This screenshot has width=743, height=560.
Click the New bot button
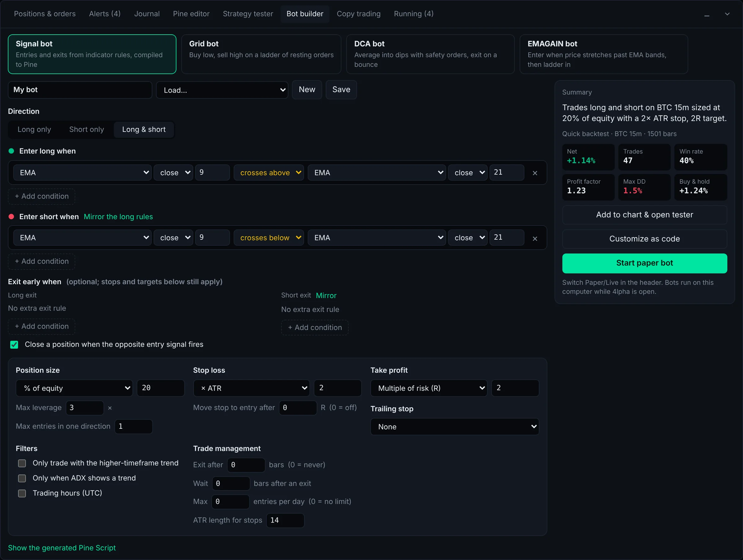(x=307, y=90)
